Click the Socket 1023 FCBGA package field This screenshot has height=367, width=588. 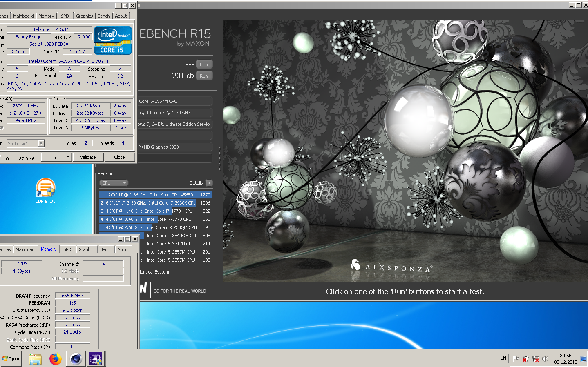point(49,44)
